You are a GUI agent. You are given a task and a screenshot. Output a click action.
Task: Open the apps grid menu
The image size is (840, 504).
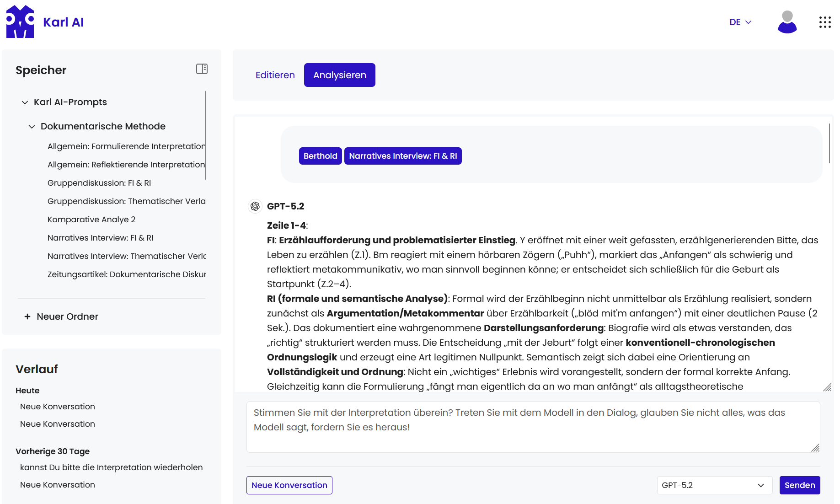(x=825, y=22)
